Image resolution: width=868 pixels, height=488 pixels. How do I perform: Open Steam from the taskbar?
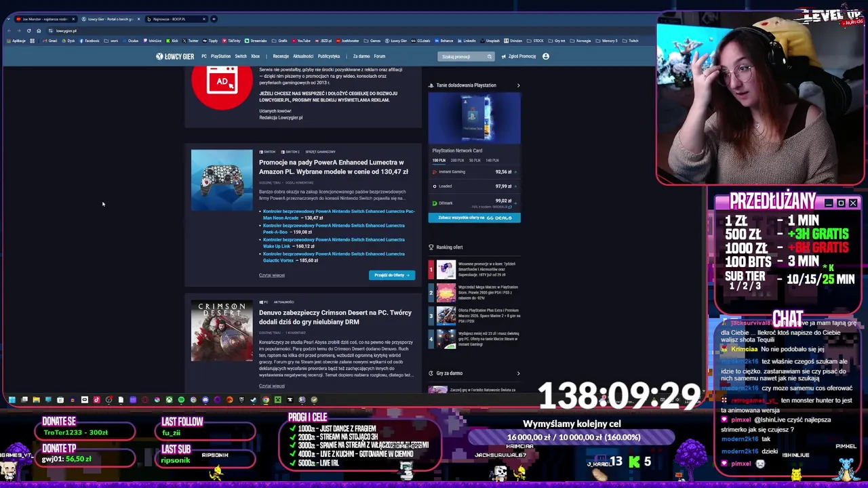click(253, 400)
